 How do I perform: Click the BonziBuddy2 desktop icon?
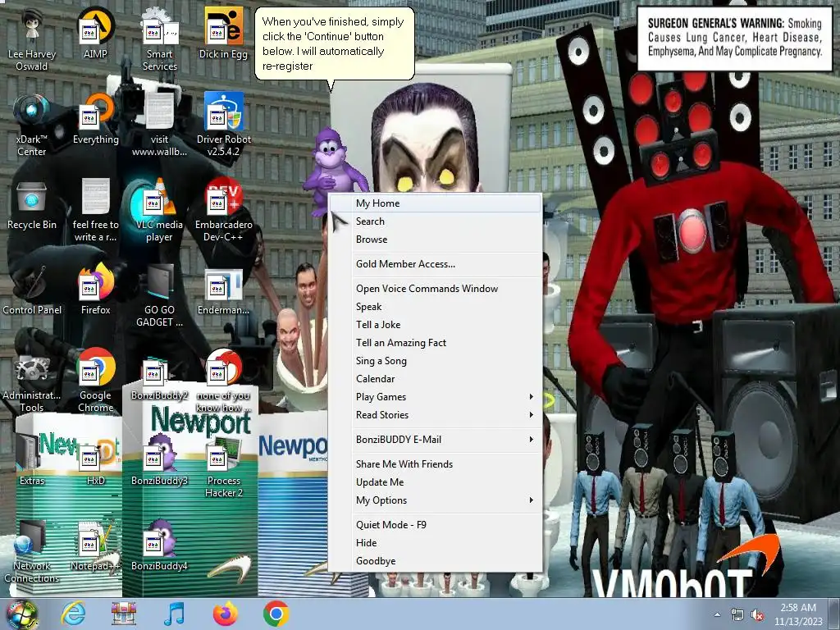tap(160, 378)
